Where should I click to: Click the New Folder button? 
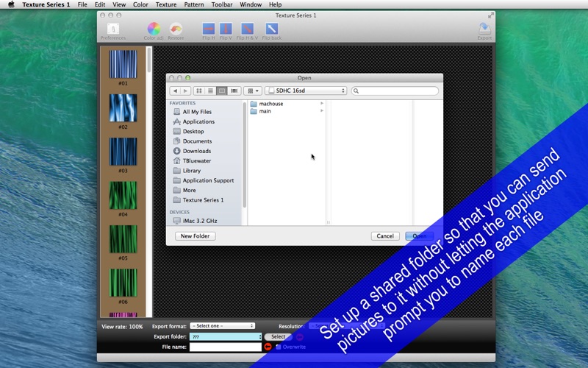(195, 236)
